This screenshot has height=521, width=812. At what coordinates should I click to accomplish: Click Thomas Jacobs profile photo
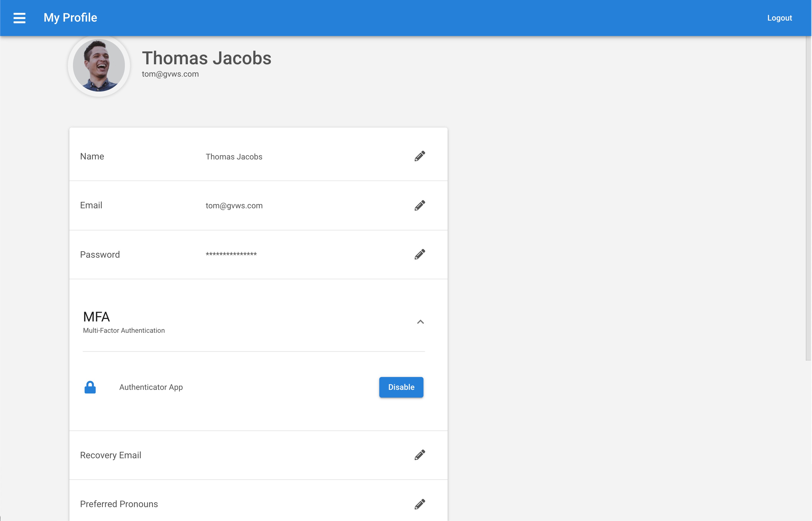tap(99, 66)
